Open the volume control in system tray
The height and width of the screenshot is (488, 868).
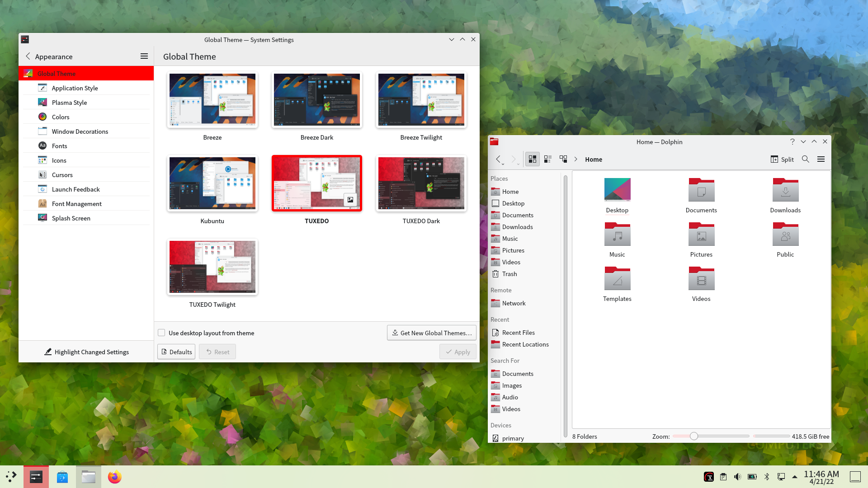(738, 477)
